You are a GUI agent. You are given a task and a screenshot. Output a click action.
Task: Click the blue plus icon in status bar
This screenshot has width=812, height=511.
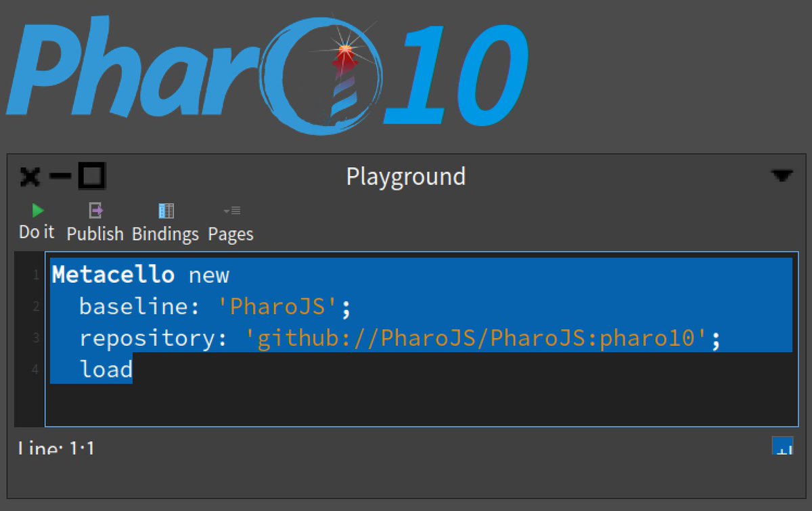click(783, 445)
